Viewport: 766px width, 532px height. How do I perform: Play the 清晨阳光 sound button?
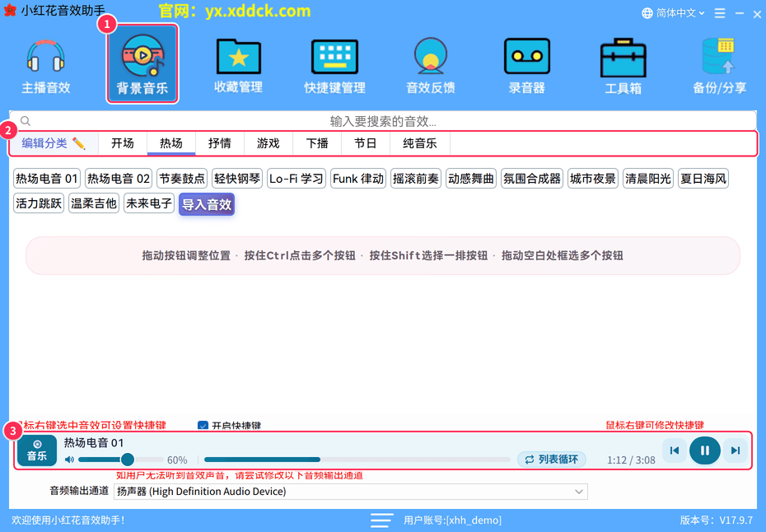tap(648, 179)
